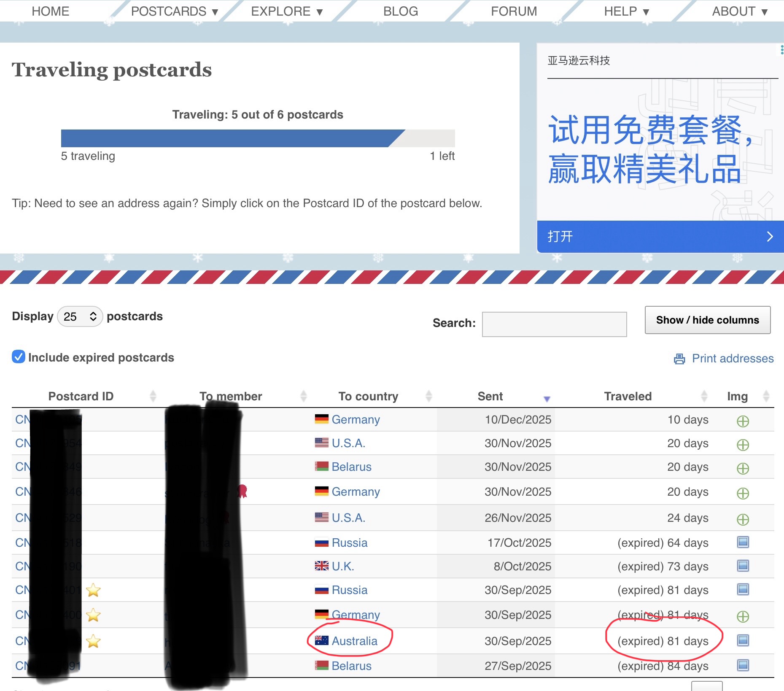This screenshot has width=784, height=691.
Task: Open the BLOG menu item
Action: click(400, 11)
